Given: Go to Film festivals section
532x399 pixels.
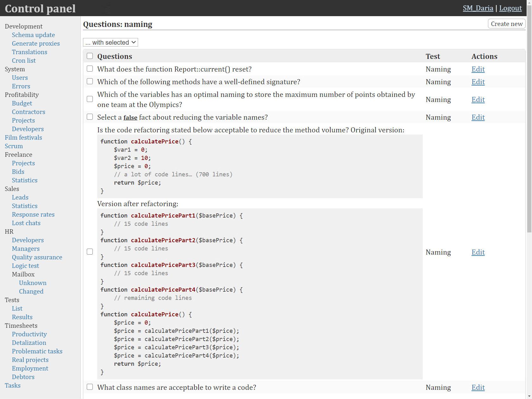Looking at the screenshot, I should [x=23, y=137].
